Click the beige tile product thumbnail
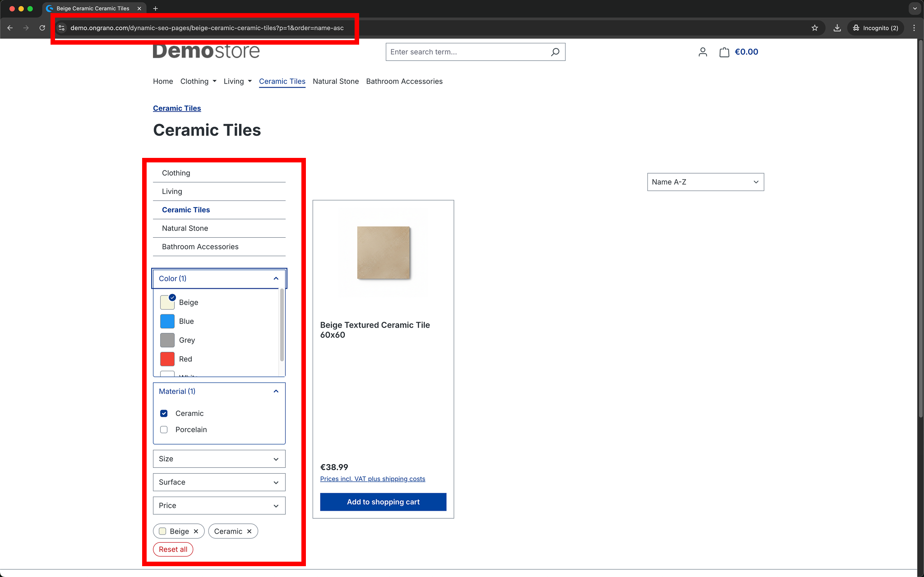The image size is (924, 577). tap(383, 253)
